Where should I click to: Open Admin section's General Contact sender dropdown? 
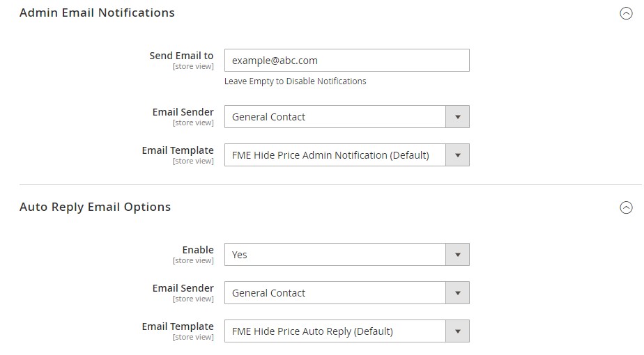point(335,117)
